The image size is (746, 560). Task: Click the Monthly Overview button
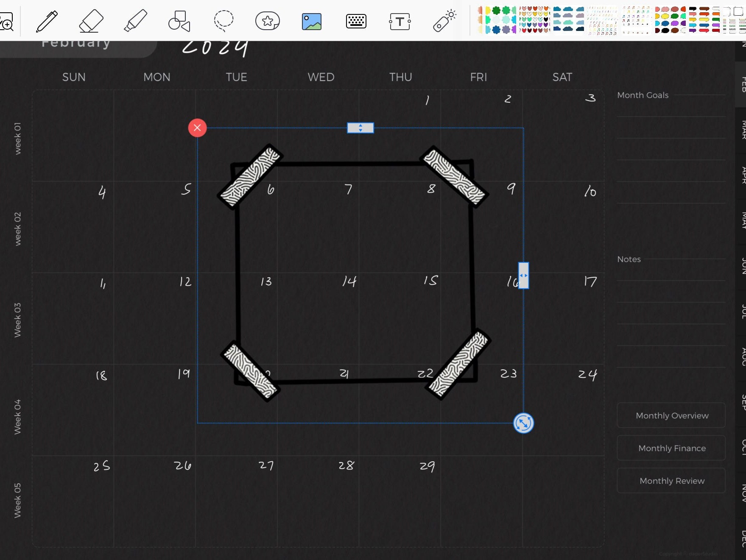pos(671,415)
